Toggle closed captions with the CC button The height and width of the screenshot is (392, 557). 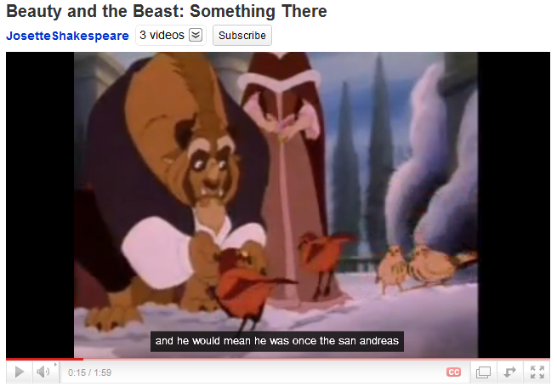453,372
